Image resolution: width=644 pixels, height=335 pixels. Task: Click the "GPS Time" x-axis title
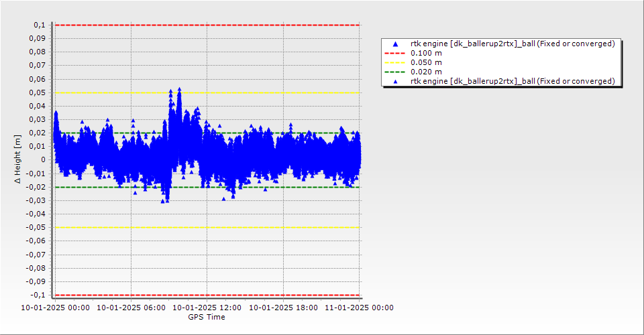click(x=207, y=317)
